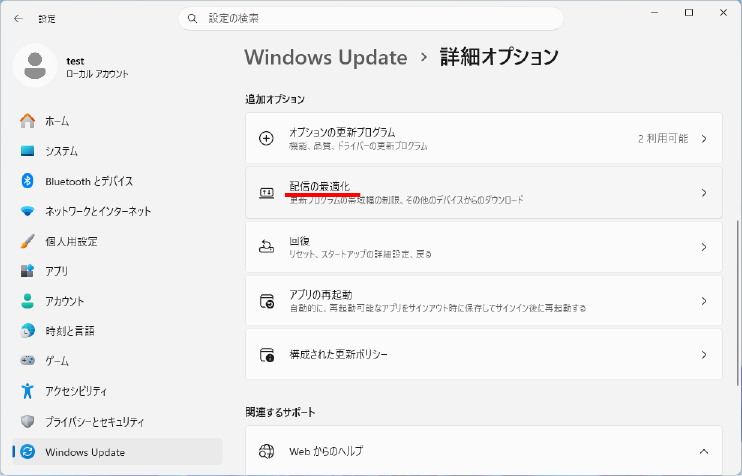This screenshot has height=476, width=742.
Task: Open 配信の最適化 settings title
Action: pos(320,186)
